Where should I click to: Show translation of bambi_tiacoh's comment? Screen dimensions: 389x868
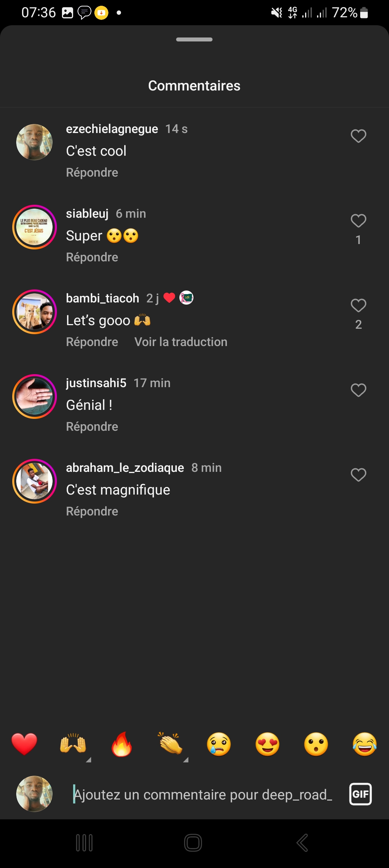(x=181, y=342)
